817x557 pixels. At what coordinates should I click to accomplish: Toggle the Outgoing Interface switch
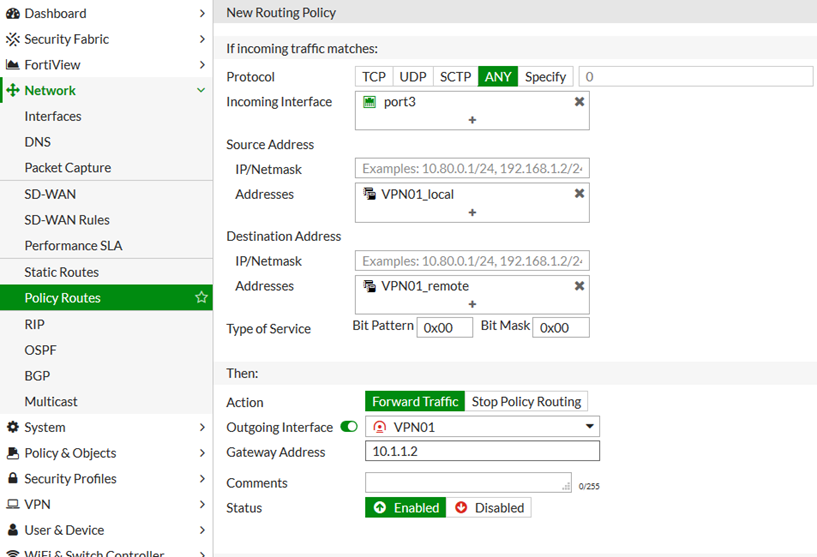tap(349, 427)
